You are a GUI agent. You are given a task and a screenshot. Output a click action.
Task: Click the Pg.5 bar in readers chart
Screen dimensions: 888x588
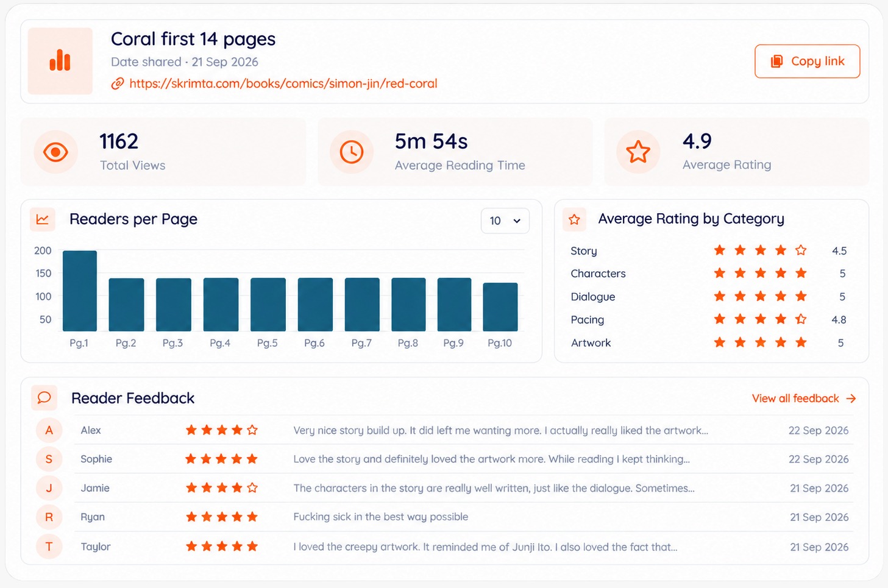(x=268, y=304)
